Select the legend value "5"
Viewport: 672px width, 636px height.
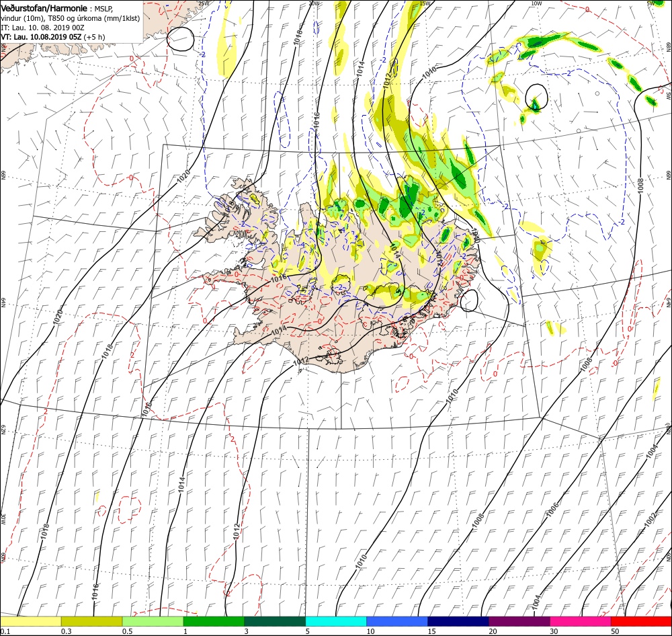pos(308,631)
